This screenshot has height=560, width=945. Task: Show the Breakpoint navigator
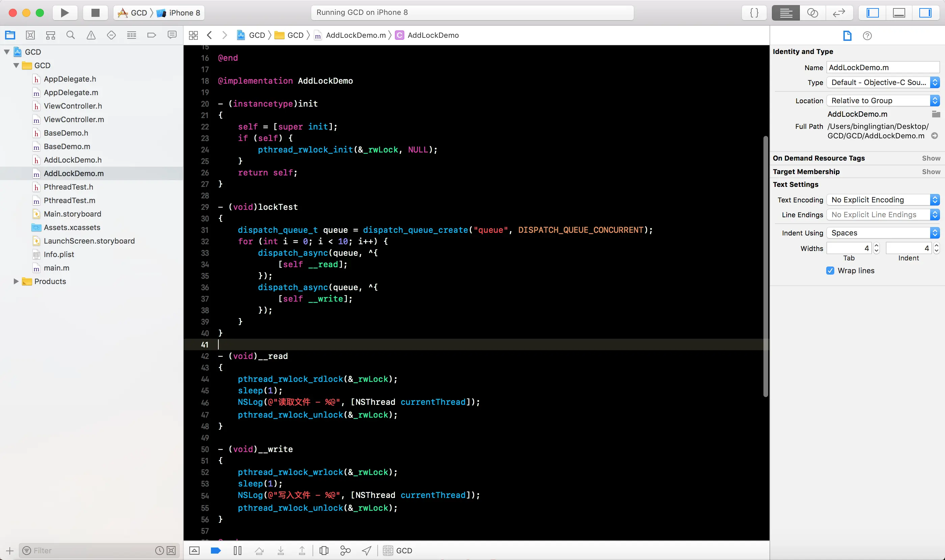pos(152,35)
